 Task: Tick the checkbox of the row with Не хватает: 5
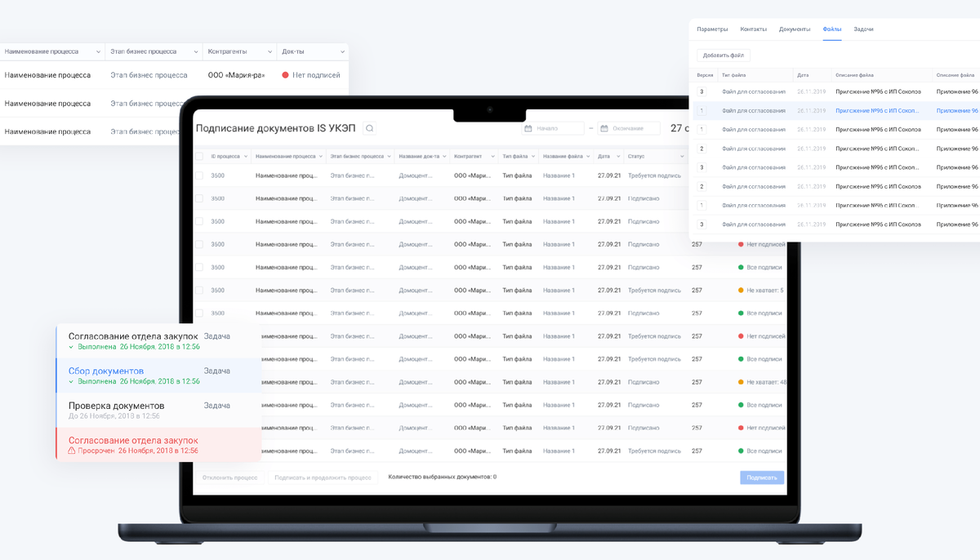(x=198, y=291)
